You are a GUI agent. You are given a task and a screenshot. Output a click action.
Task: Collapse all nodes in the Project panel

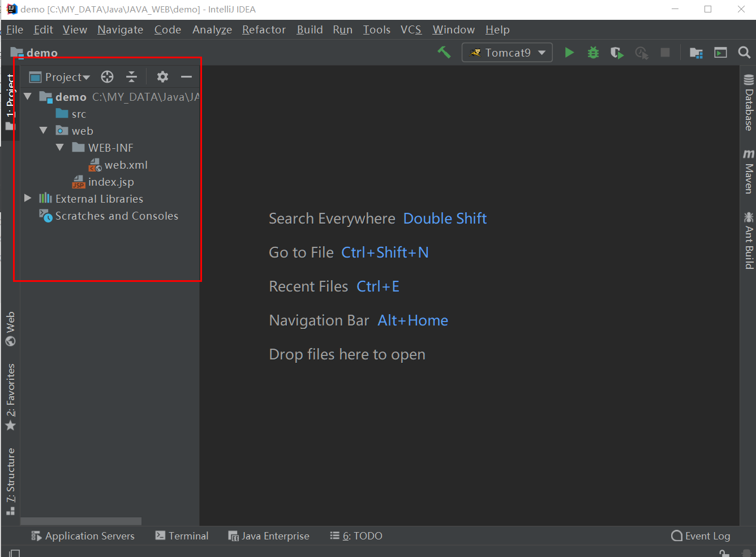(131, 77)
